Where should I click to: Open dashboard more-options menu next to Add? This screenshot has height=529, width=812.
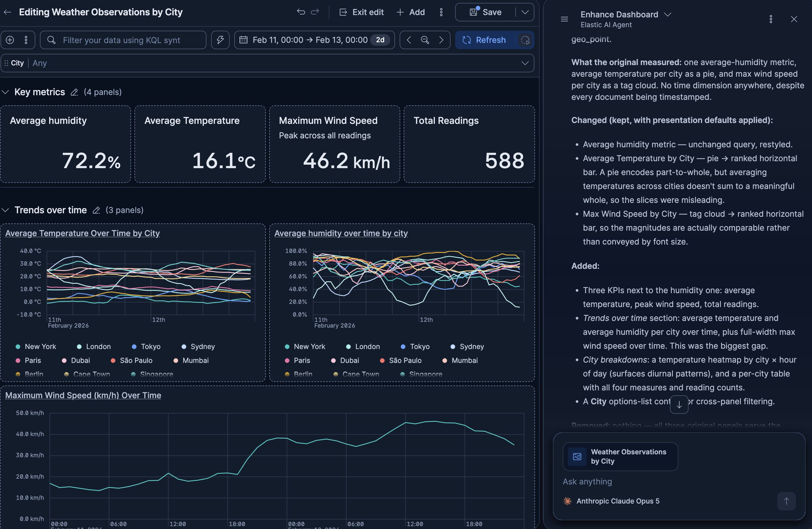click(x=441, y=12)
